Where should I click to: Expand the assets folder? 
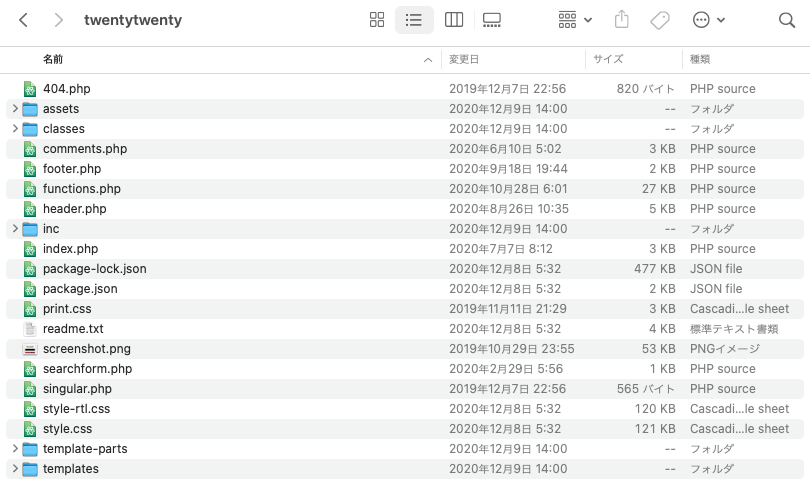point(14,109)
